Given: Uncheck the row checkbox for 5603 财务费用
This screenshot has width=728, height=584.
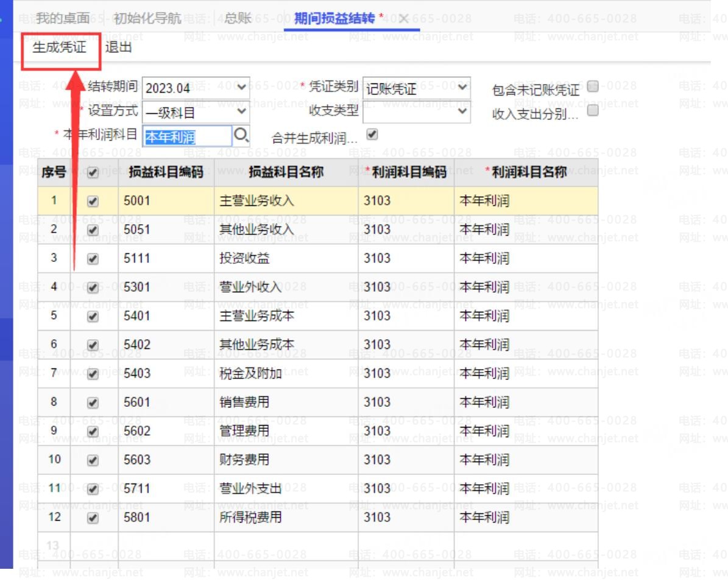Looking at the screenshot, I should click(x=93, y=460).
